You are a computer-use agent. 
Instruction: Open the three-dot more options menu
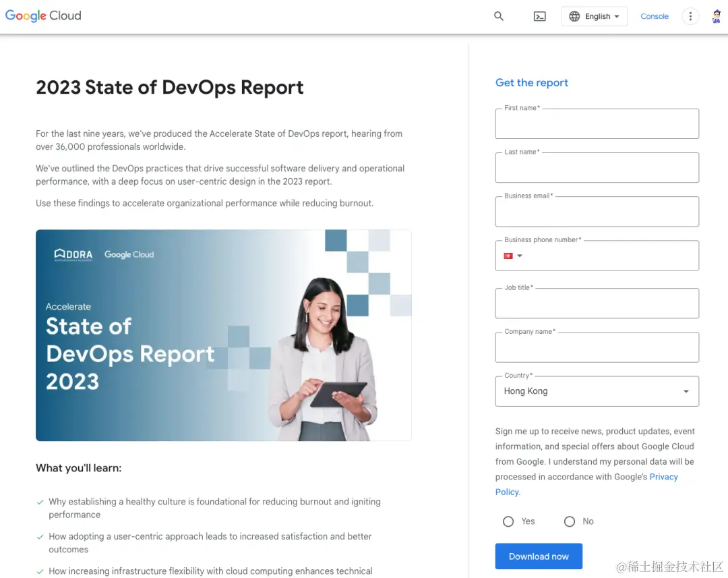pos(690,16)
